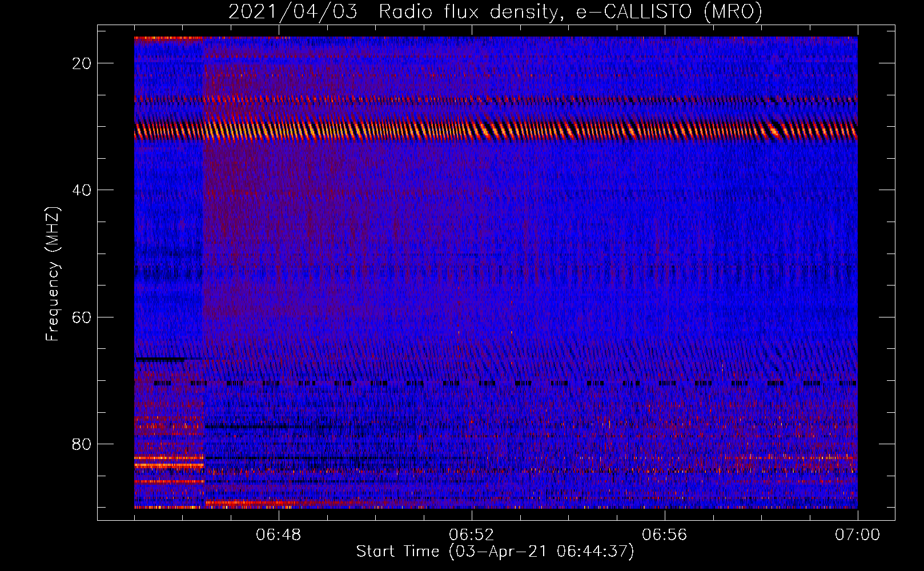
Task: Click the 40 frequency tick label
Action: [x=82, y=190]
